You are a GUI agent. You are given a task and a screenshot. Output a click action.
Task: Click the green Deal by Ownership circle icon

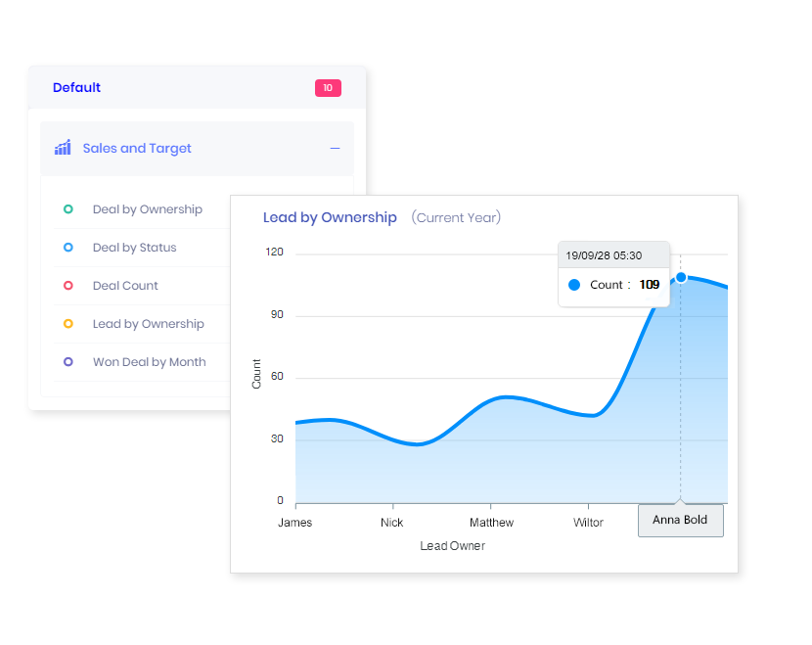click(x=68, y=209)
